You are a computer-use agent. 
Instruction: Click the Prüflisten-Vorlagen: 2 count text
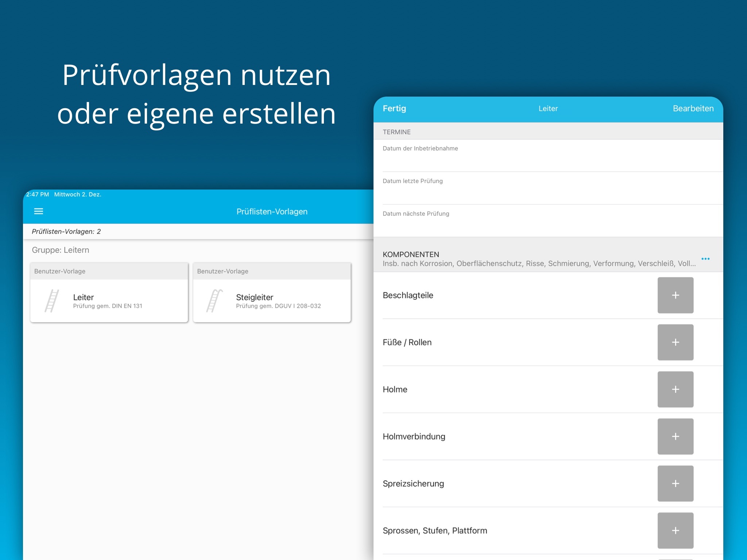tap(66, 232)
